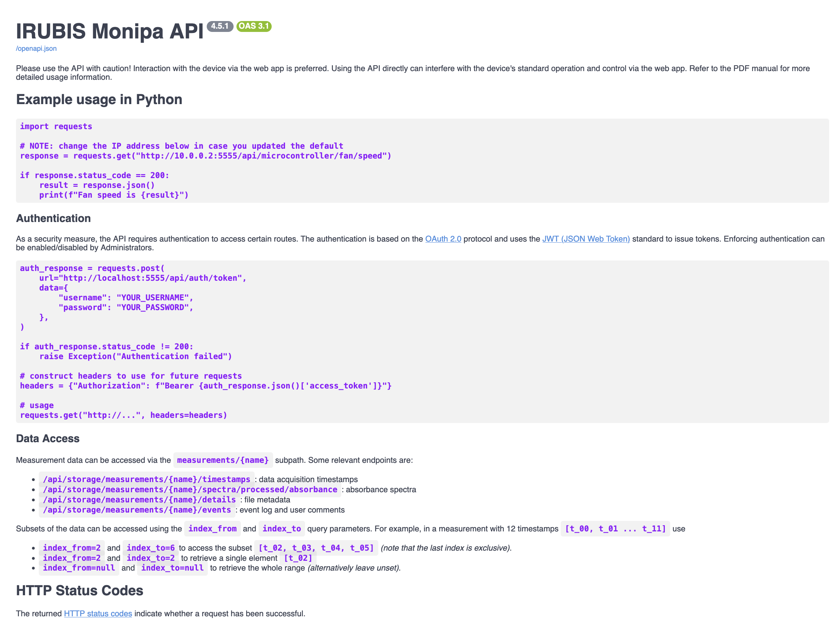Click the timestamps endpoint path
840x621 pixels.
tap(146, 479)
